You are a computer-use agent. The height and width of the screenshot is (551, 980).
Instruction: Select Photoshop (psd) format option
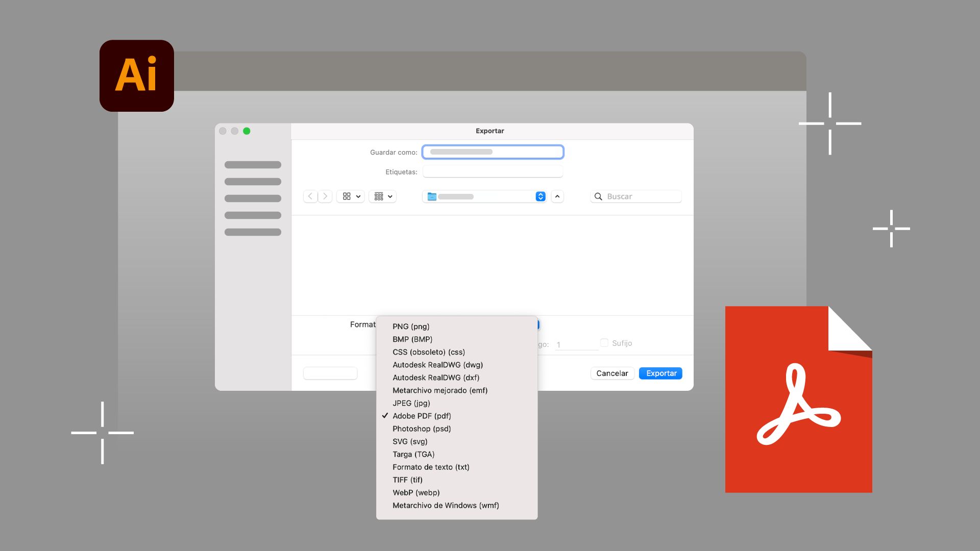click(422, 429)
